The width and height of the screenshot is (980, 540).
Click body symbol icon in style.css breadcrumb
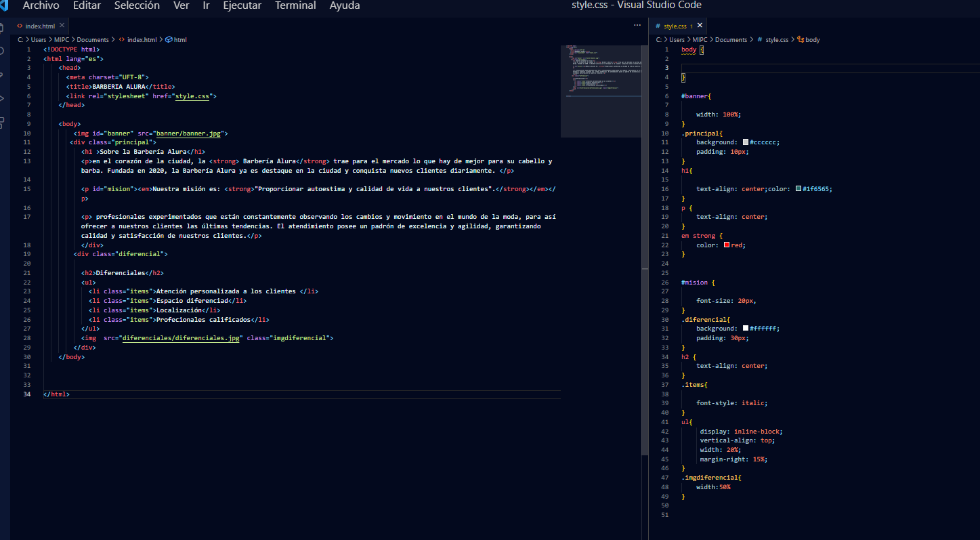tap(801, 40)
